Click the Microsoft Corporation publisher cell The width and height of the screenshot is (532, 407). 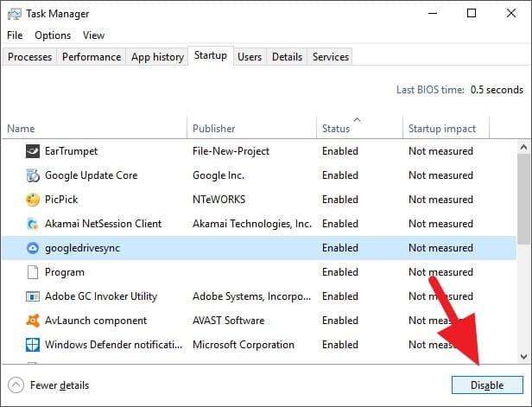click(x=244, y=345)
